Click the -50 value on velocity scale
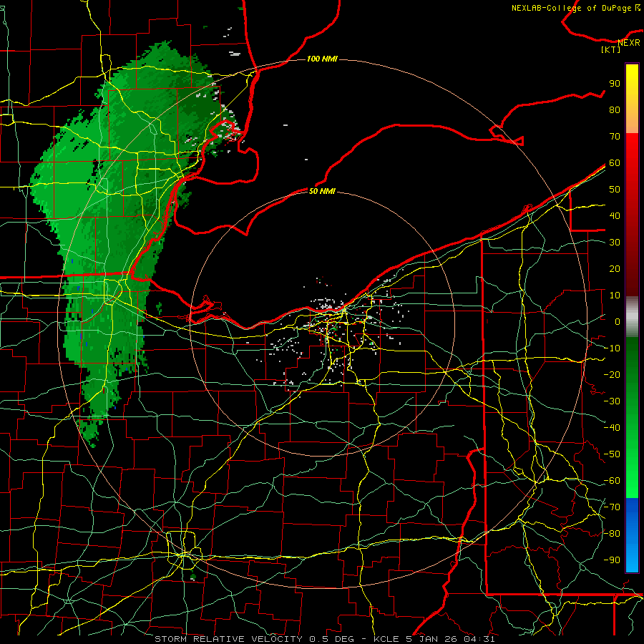Image resolution: width=644 pixels, height=644 pixels. (x=612, y=454)
